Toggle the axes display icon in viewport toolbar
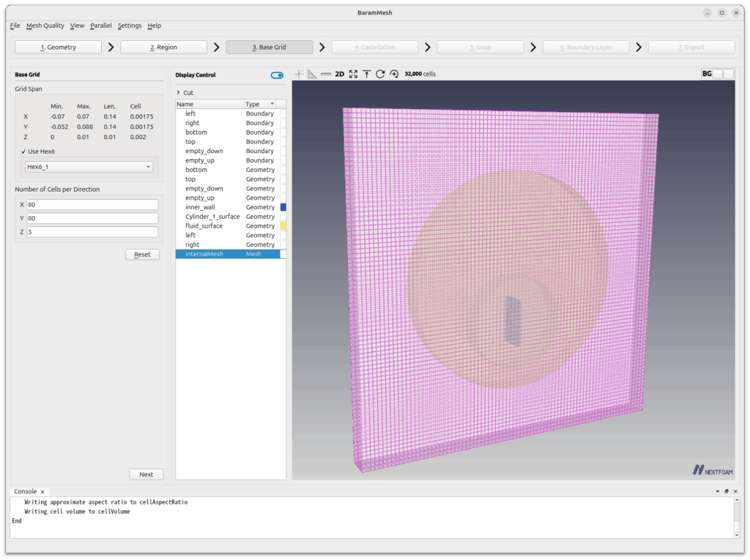The height and width of the screenshot is (560, 750). point(299,74)
